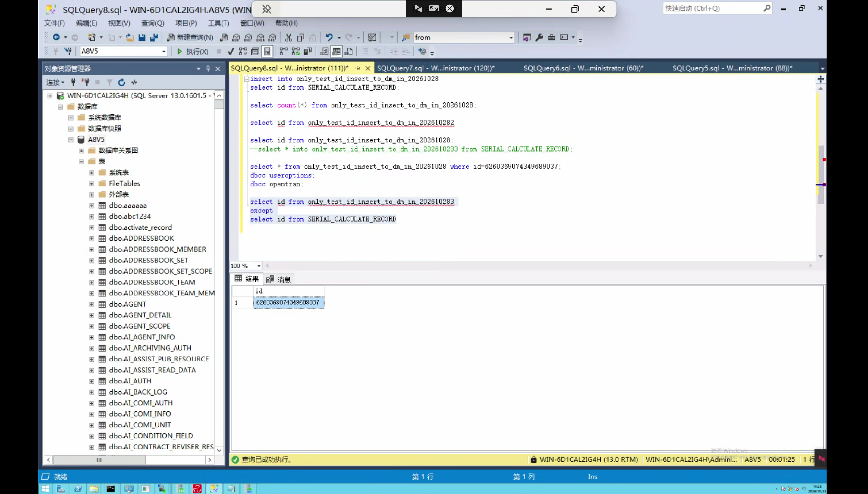Open the 100 % zoom dropdown
Image resolution: width=868 pixels, height=494 pixels.
(x=259, y=266)
